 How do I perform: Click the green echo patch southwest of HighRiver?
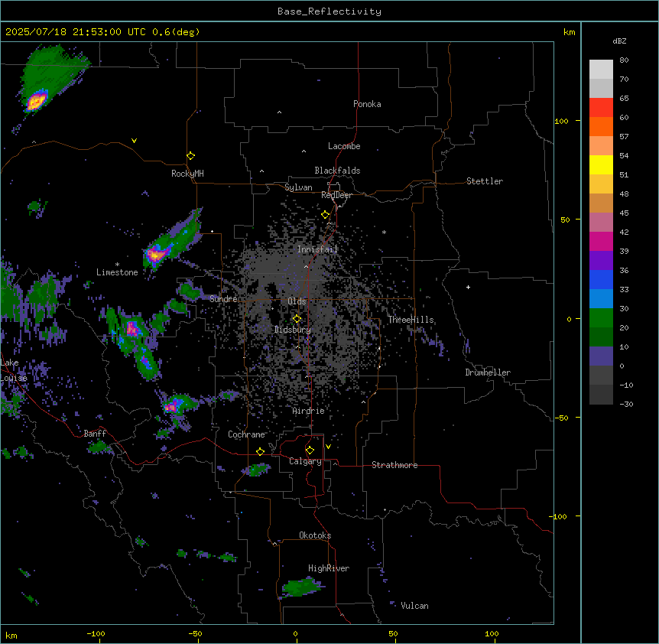[x=302, y=587]
